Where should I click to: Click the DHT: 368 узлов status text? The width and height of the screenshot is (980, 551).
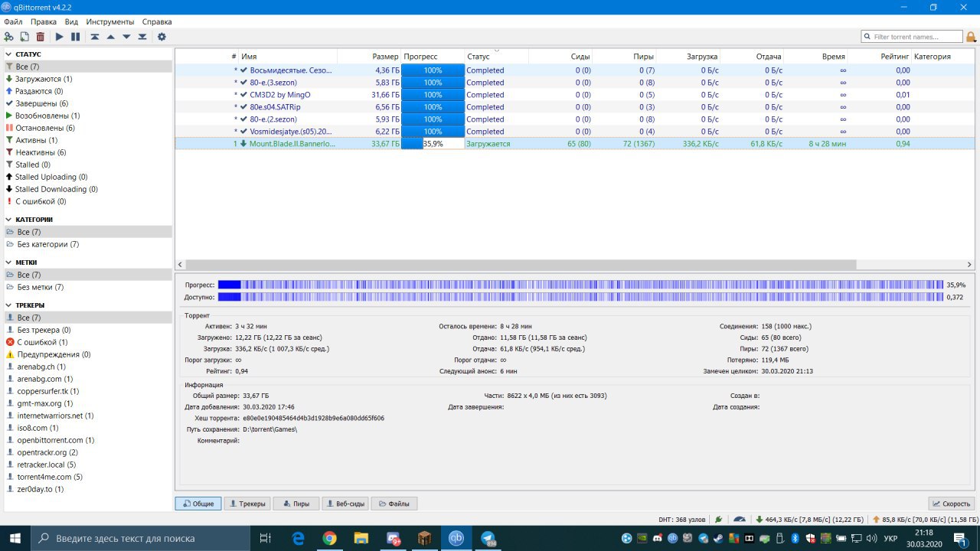(681, 520)
